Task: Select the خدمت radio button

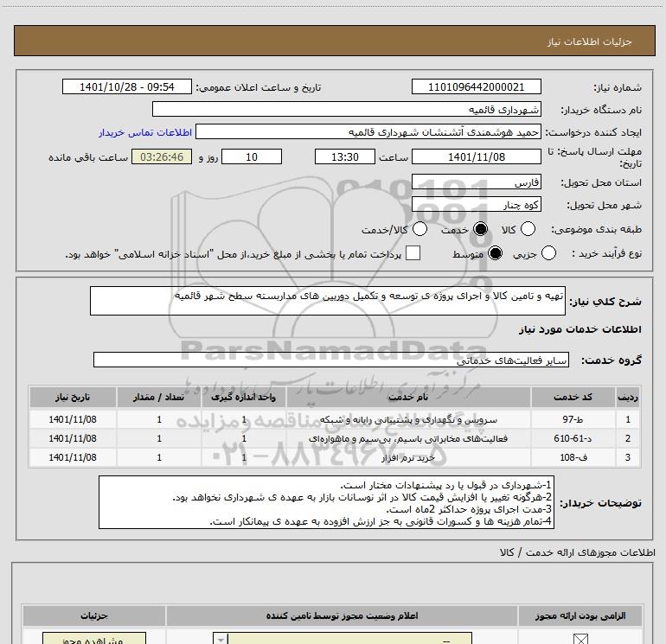Action: (480, 229)
